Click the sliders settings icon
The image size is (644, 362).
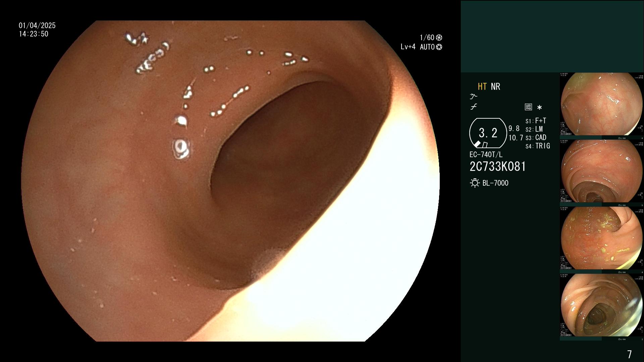coord(528,107)
